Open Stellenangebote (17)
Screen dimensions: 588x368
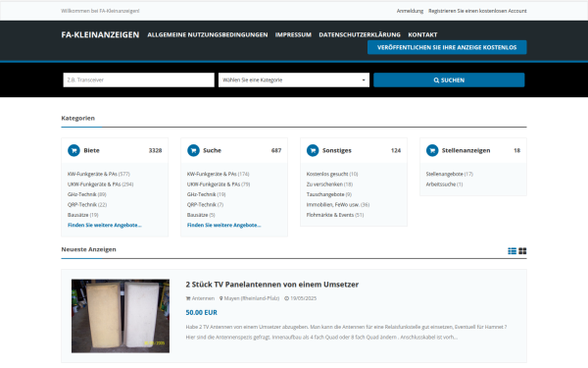(450, 175)
